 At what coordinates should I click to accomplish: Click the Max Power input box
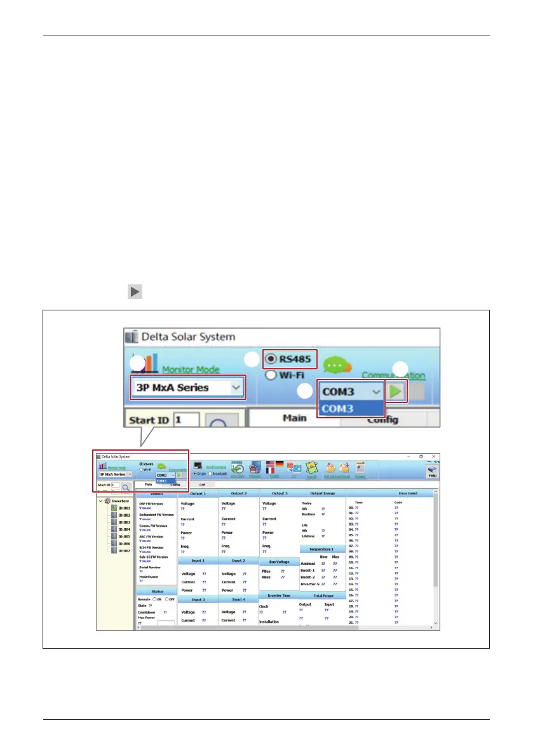pos(166,623)
